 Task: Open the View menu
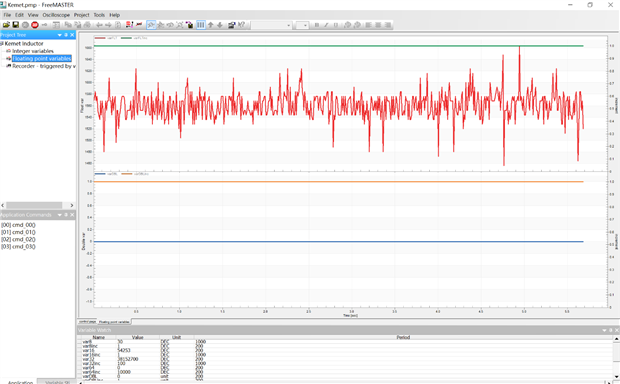[33, 15]
